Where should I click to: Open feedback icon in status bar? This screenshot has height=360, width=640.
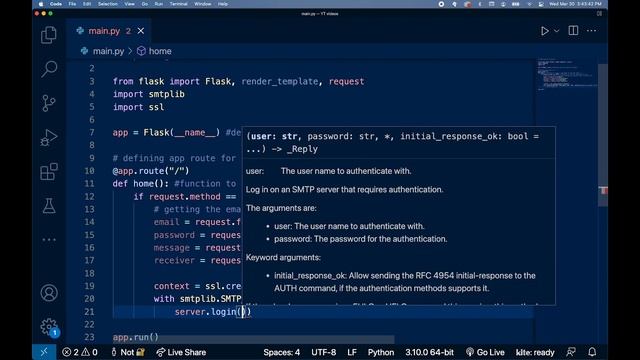click(x=571, y=352)
